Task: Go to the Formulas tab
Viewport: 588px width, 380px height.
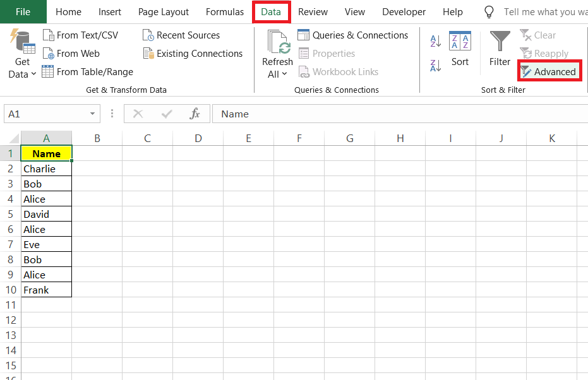Action: tap(225, 12)
